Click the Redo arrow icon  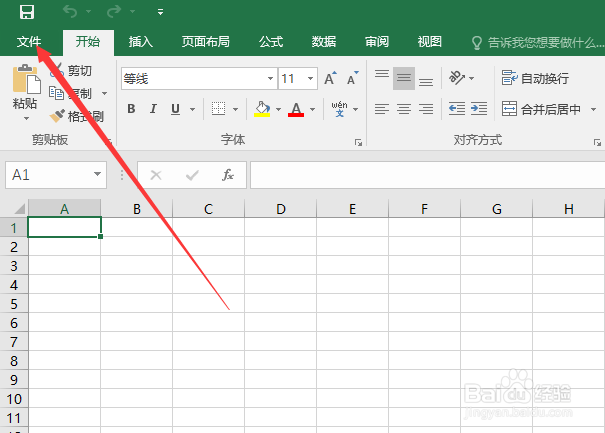[114, 12]
